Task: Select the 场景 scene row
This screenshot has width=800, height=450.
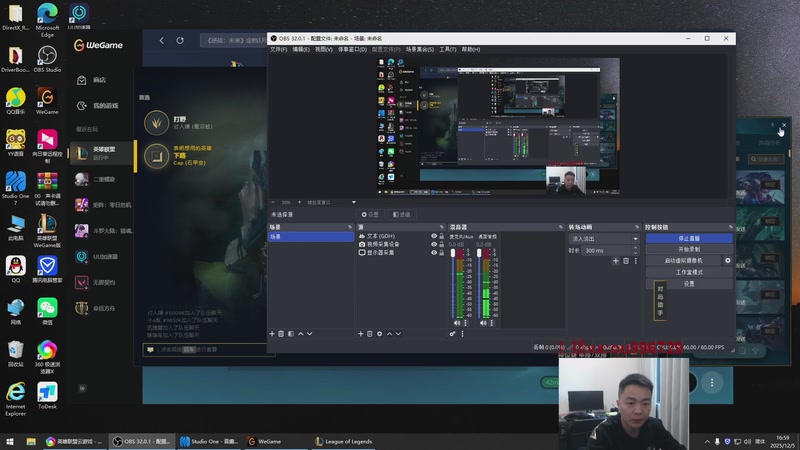Action: (x=311, y=237)
